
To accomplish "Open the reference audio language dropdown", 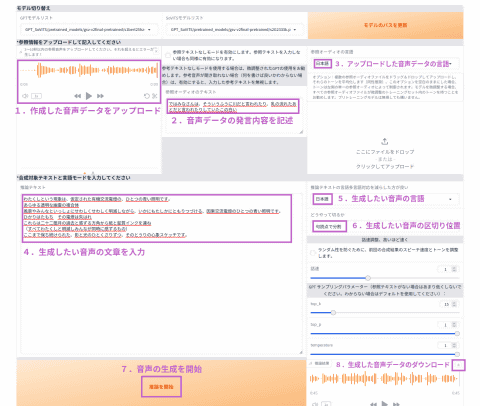I will (x=385, y=64).
